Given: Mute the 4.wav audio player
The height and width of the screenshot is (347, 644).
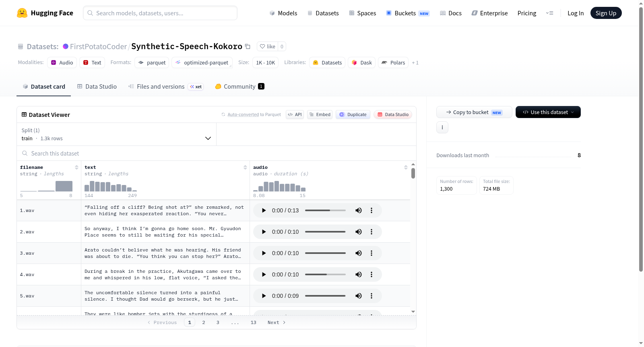Looking at the screenshot, I should [358, 274].
